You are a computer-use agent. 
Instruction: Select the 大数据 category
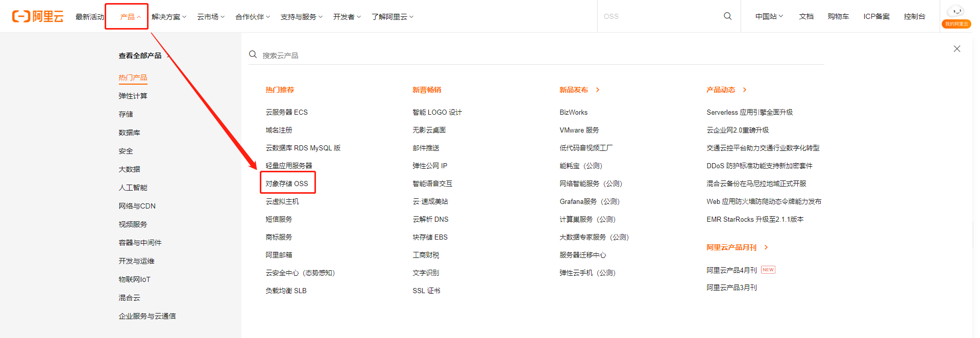[129, 169]
